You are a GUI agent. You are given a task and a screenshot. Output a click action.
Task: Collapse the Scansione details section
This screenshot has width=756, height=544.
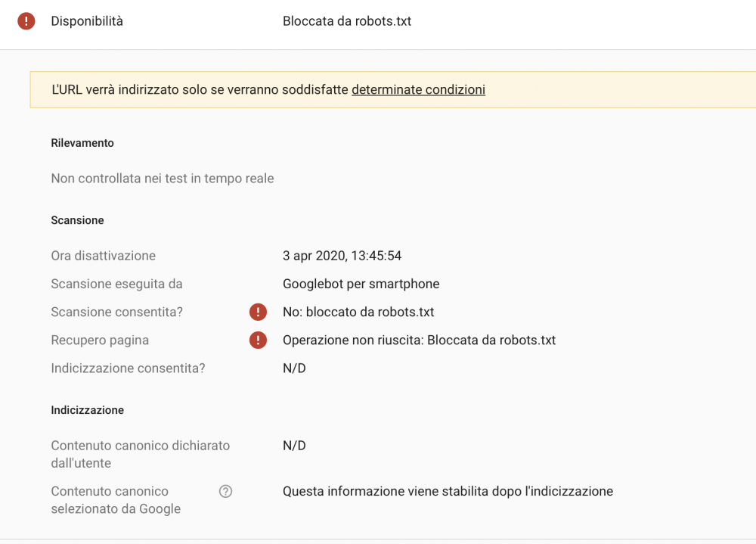tap(77, 220)
